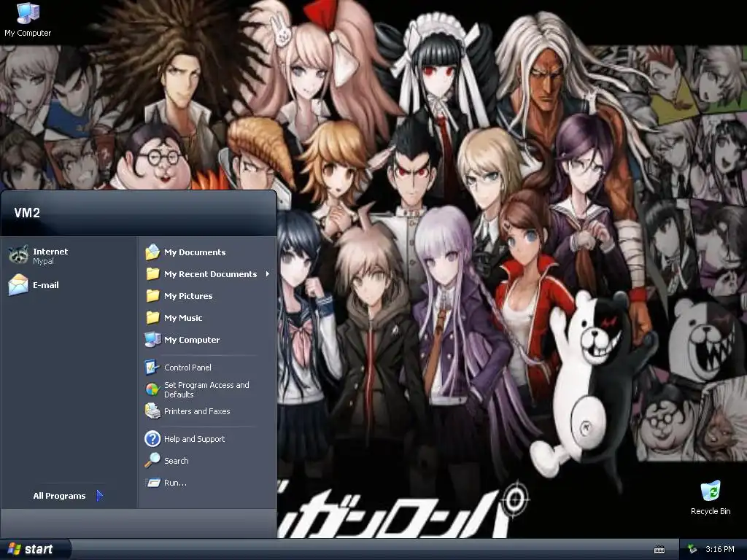
Task: Click the My Documents folder icon
Action: [152, 252]
